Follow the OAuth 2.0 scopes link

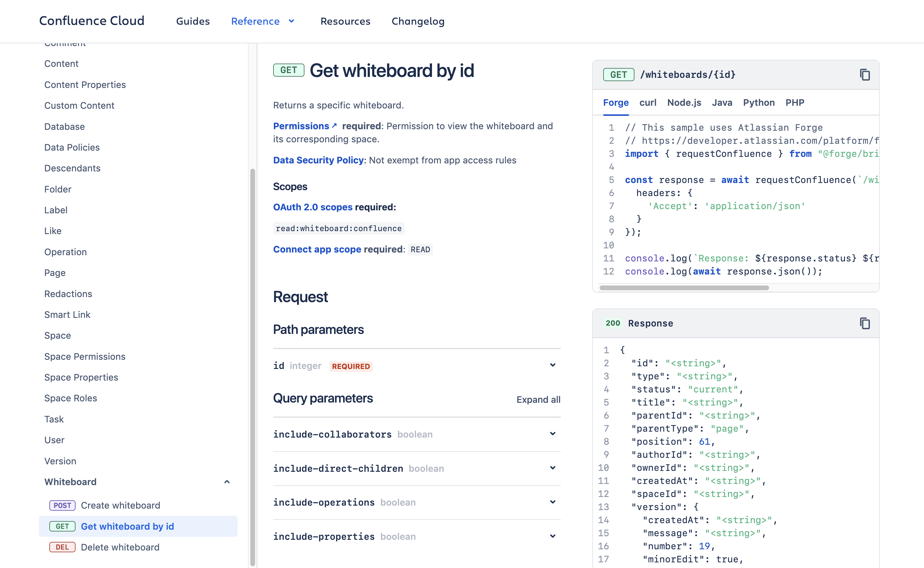pos(312,207)
